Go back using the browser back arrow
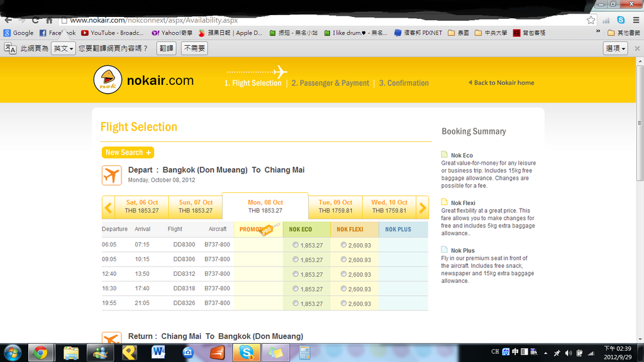The height and width of the screenshot is (362, 644). pyautogui.click(x=8, y=20)
